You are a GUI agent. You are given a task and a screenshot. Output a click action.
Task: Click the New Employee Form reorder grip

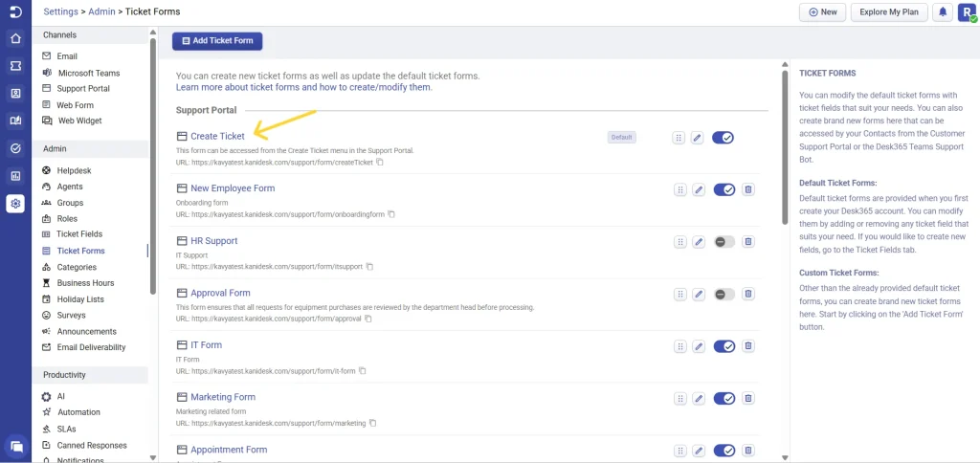[x=680, y=190]
